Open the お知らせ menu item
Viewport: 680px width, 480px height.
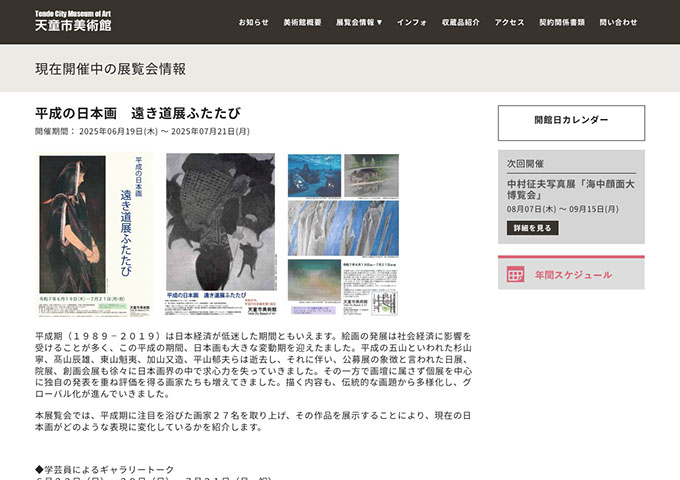tap(253, 22)
